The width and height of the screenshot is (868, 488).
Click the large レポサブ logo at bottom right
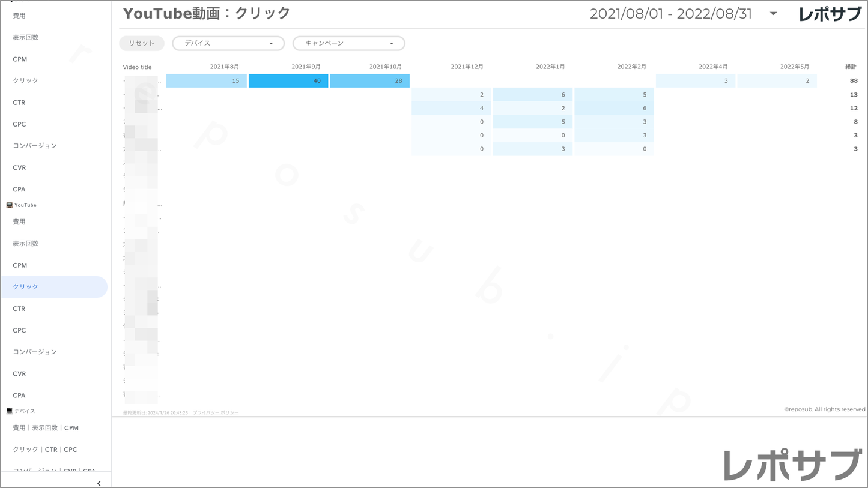[x=792, y=465]
